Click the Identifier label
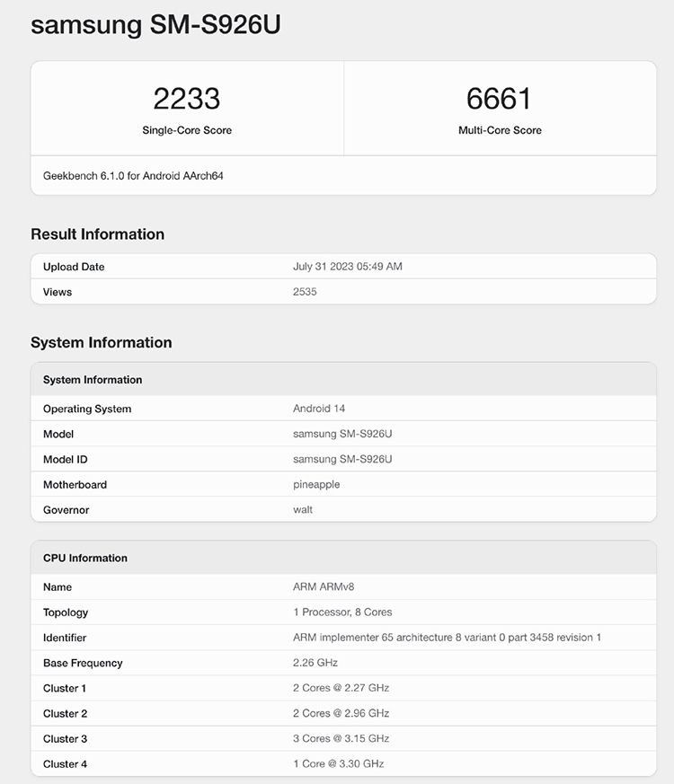The image size is (674, 784). pos(65,638)
